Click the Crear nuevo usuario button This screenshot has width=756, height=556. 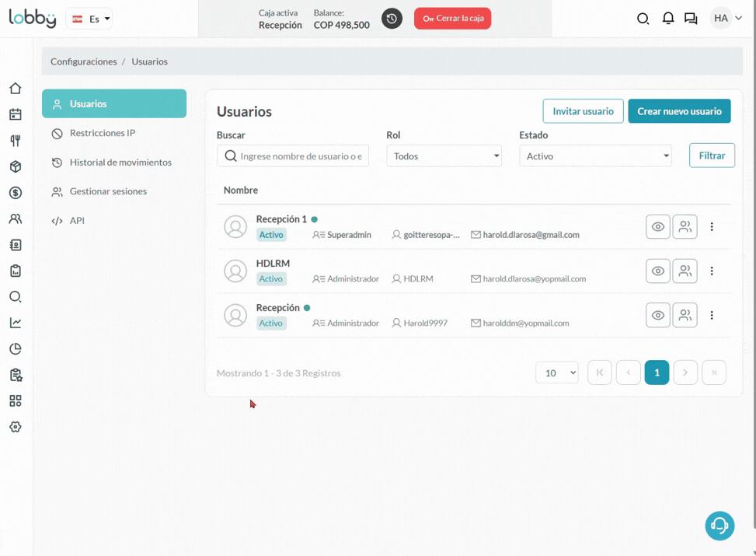tap(679, 111)
